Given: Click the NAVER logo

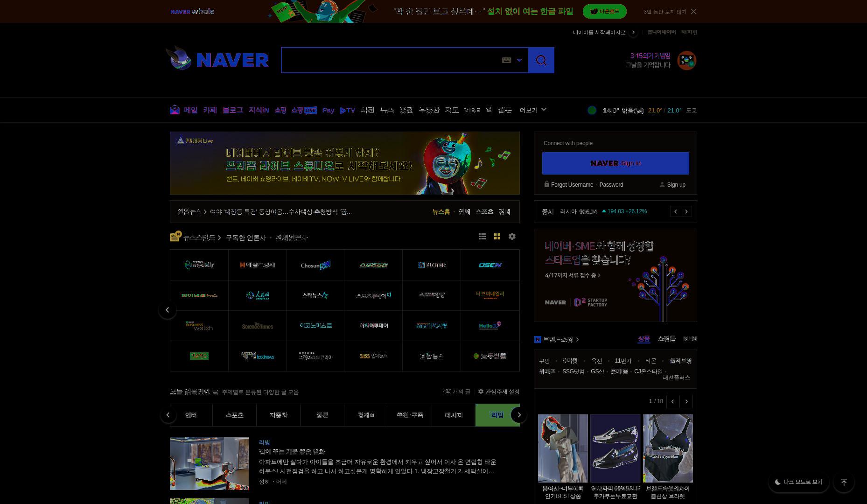Looking at the screenshot, I should 232,60.
